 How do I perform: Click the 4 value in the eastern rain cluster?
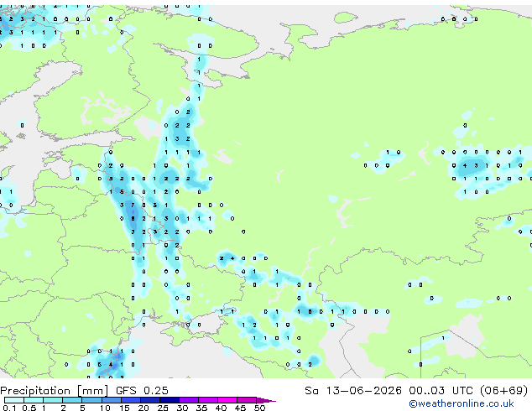pyautogui.click(x=465, y=166)
